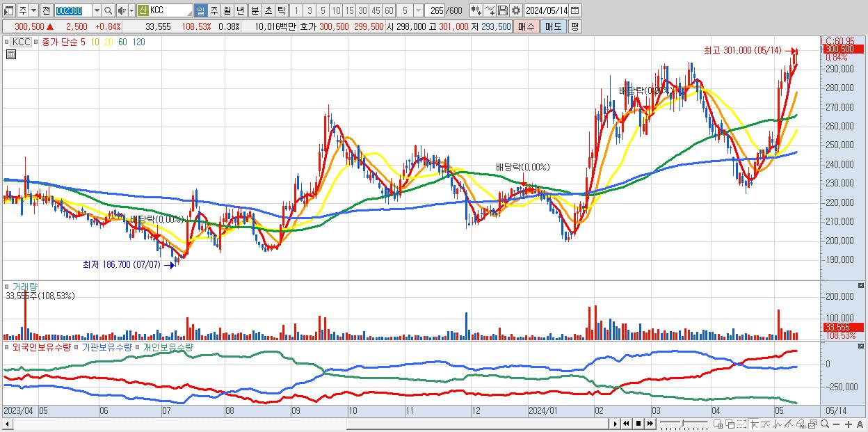Click the zoom slider handle at bottom

(x=682, y=423)
